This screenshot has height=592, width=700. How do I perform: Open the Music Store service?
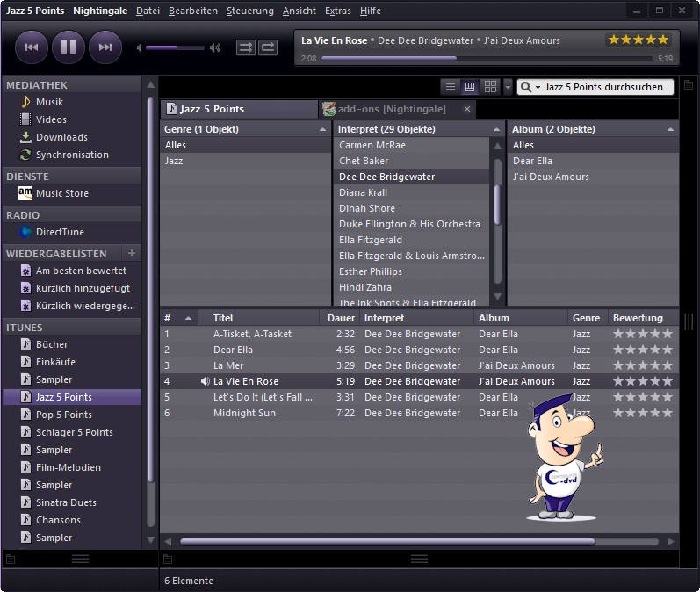(x=61, y=193)
